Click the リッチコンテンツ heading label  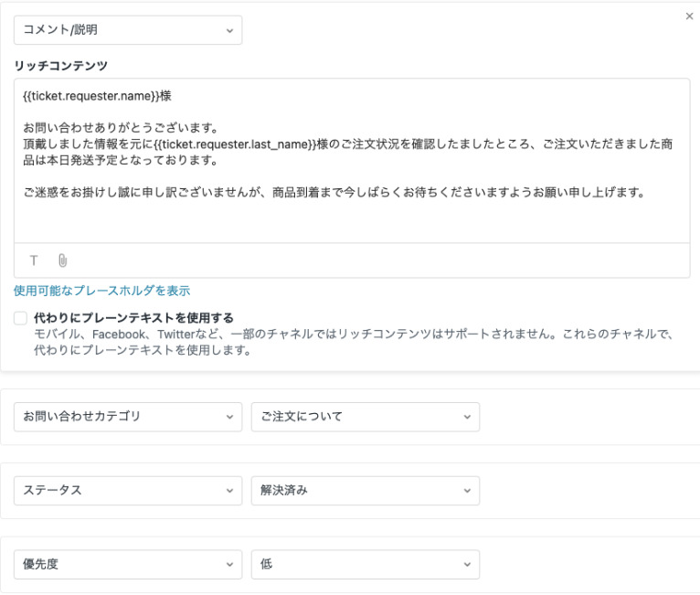60,66
